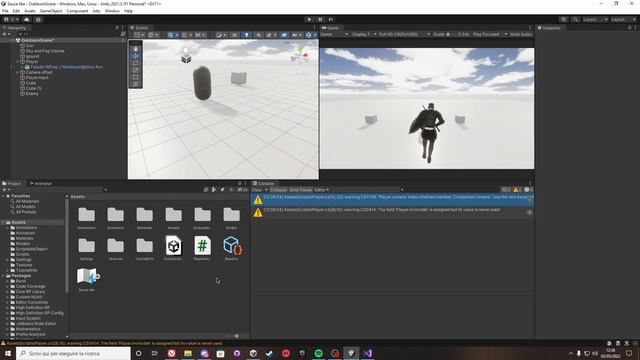The width and height of the screenshot is (640, 360).
Task: Open the Console Editor dropdown
Action: pos(322,190)
